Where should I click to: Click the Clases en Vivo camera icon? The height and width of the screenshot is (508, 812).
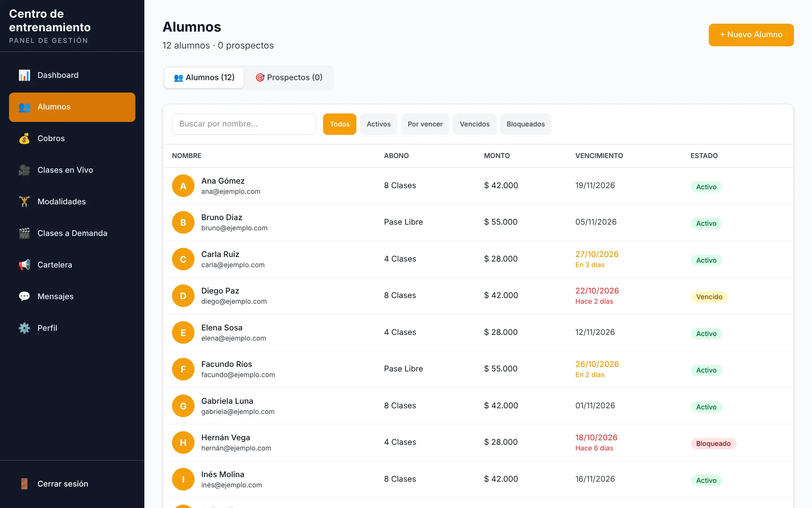tap(24, 170)
